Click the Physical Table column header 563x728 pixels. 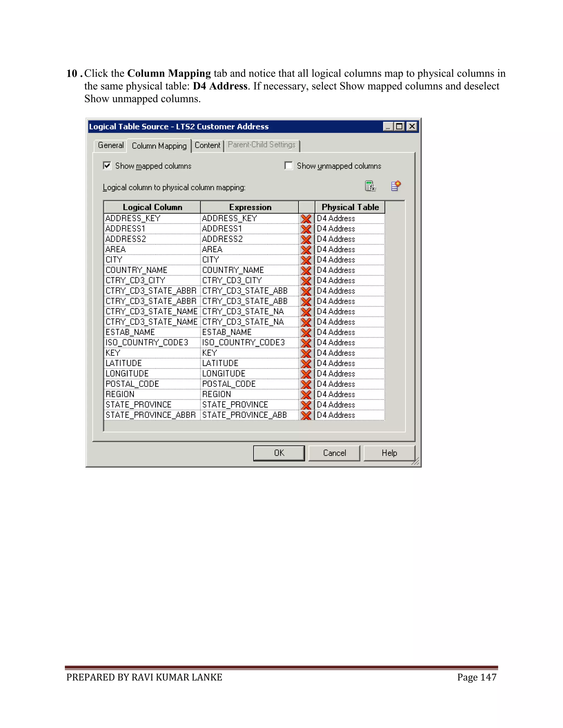tap(350, 207)
